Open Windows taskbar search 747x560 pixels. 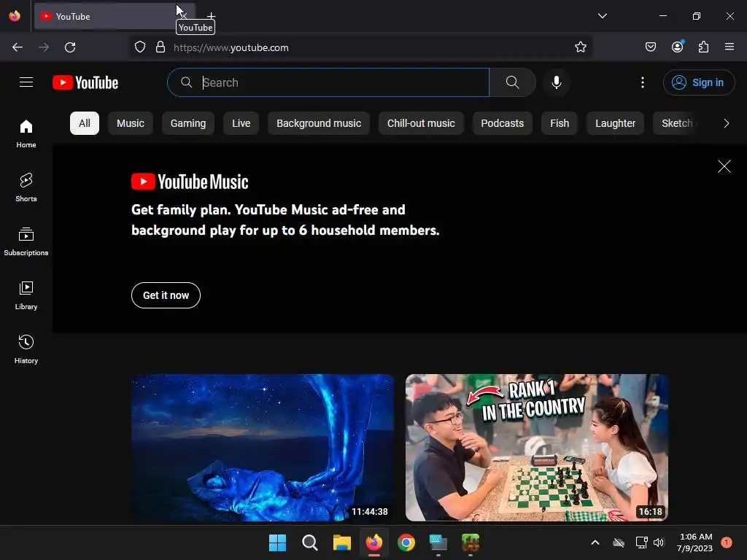(x=309, y=542)
